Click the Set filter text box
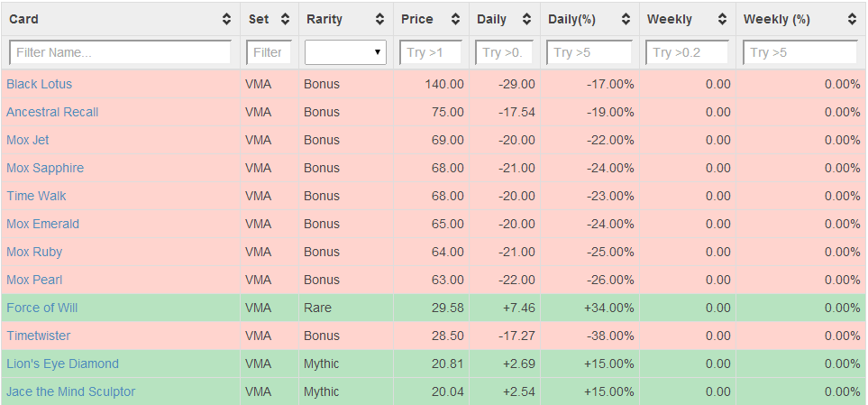 [269, 52]
